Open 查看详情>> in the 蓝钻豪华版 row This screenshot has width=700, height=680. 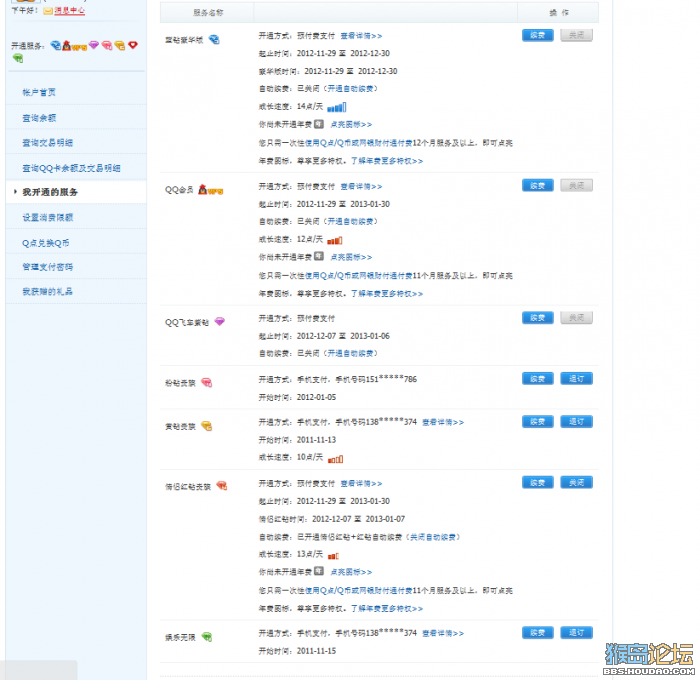(361, 36)
